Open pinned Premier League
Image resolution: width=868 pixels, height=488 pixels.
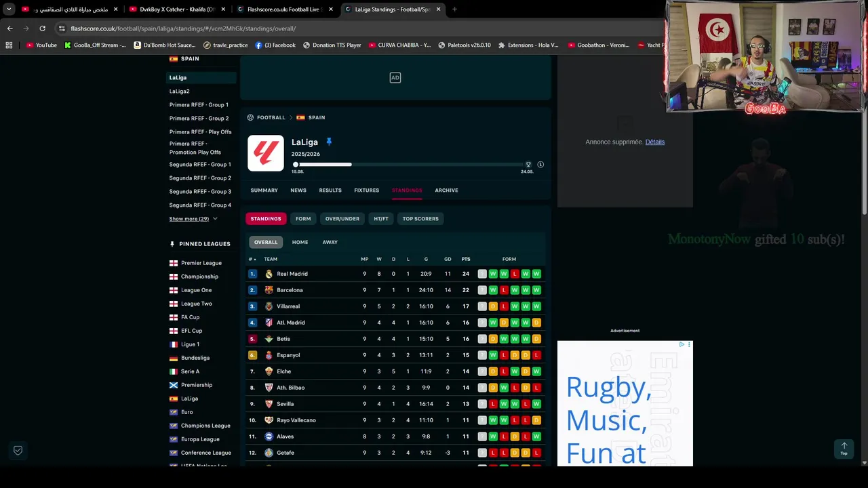pos(201,263)
